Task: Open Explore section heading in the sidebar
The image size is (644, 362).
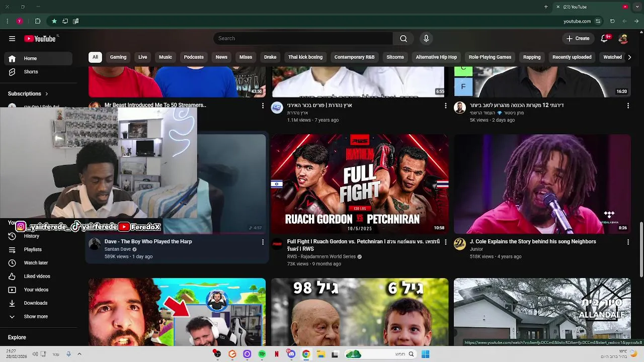Action: (x=17, y=337)
